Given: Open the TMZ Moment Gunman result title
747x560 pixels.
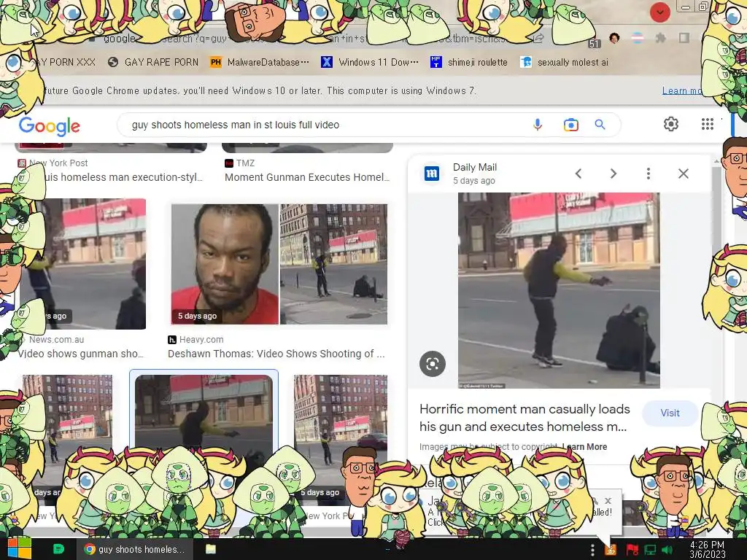Looking at the screenshot, I should click(307, 177).
